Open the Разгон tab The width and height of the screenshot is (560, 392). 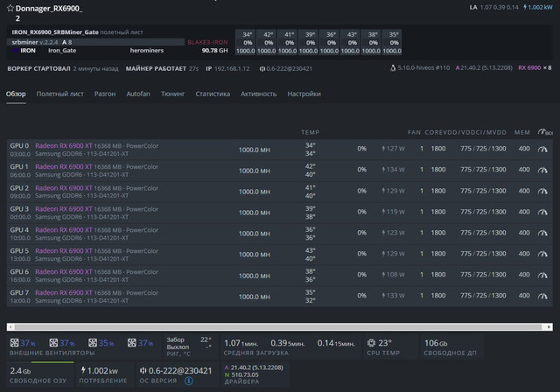pos(105,94)
